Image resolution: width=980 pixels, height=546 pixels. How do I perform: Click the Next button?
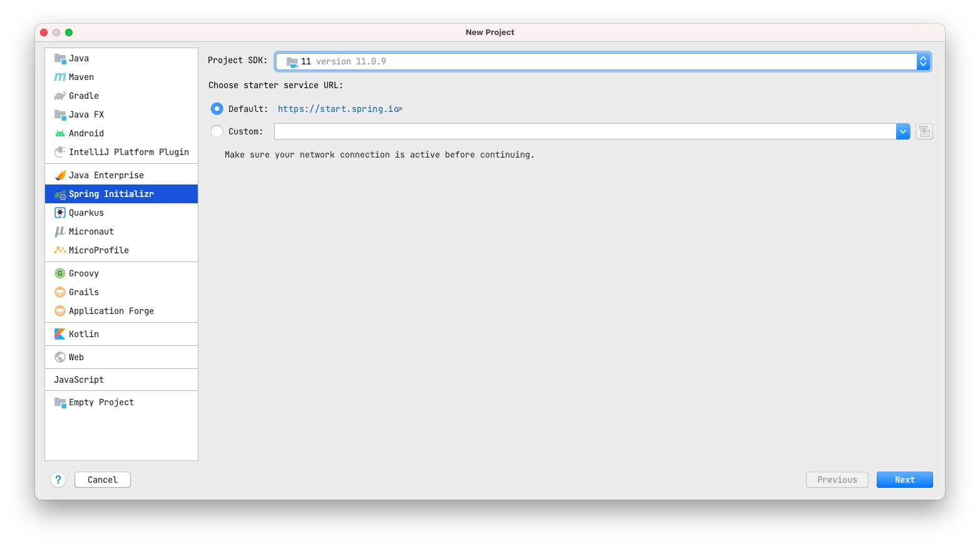(905, 480)
